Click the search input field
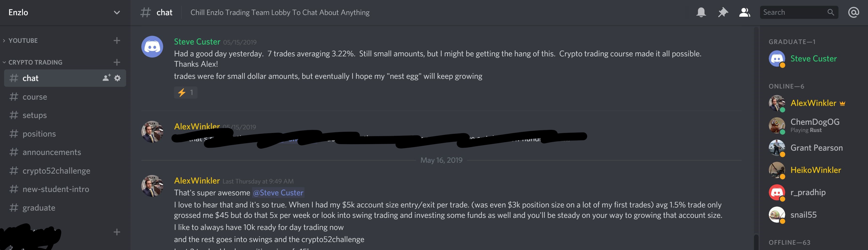This screenshot has height=250, width=868. [x=792, y=12]
